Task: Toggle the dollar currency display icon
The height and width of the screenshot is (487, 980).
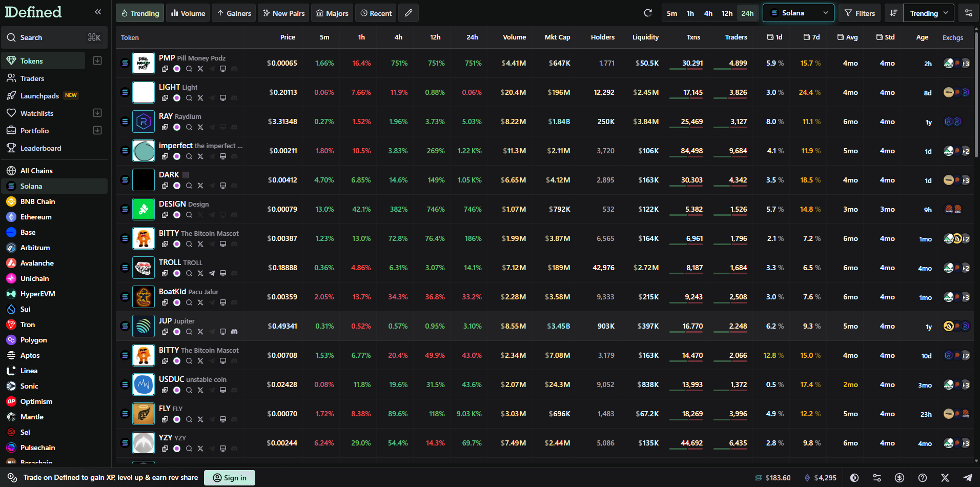Action: click(x=900, y=478)
